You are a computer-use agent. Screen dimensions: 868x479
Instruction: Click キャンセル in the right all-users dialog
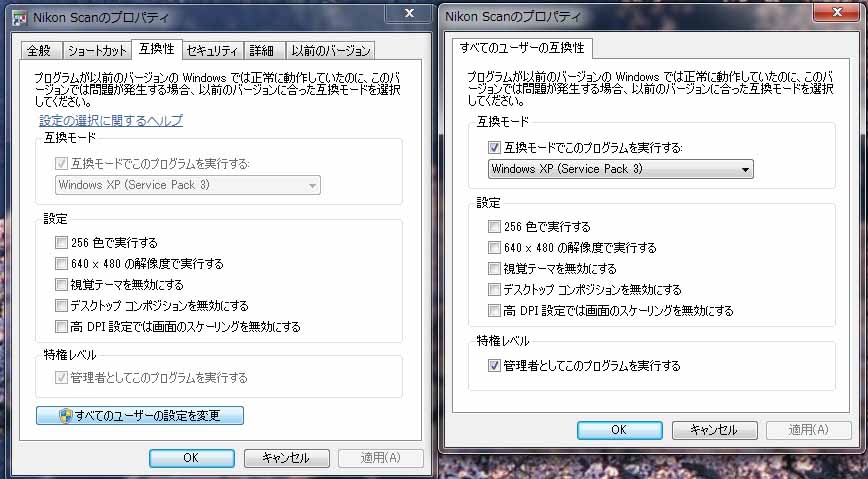(714, 430)
